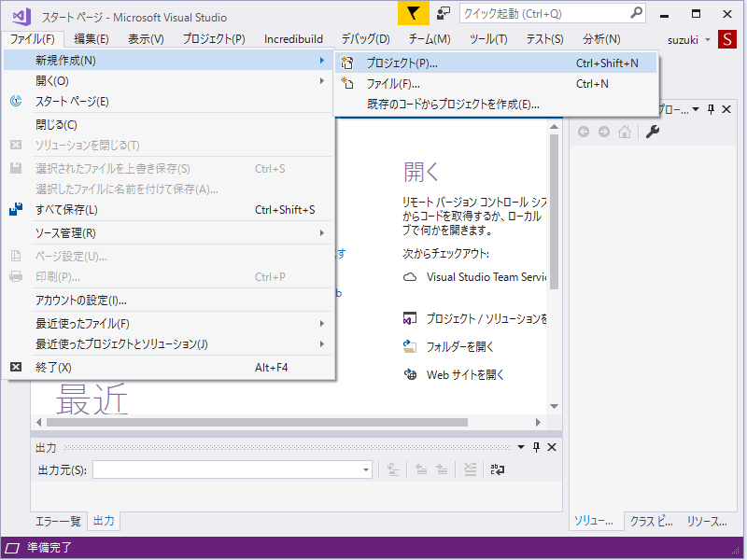Click the notifications flag icon in title bar
The width and height of the screenshot is (747, 560).
pyautogui.click(x=413, y=14)
